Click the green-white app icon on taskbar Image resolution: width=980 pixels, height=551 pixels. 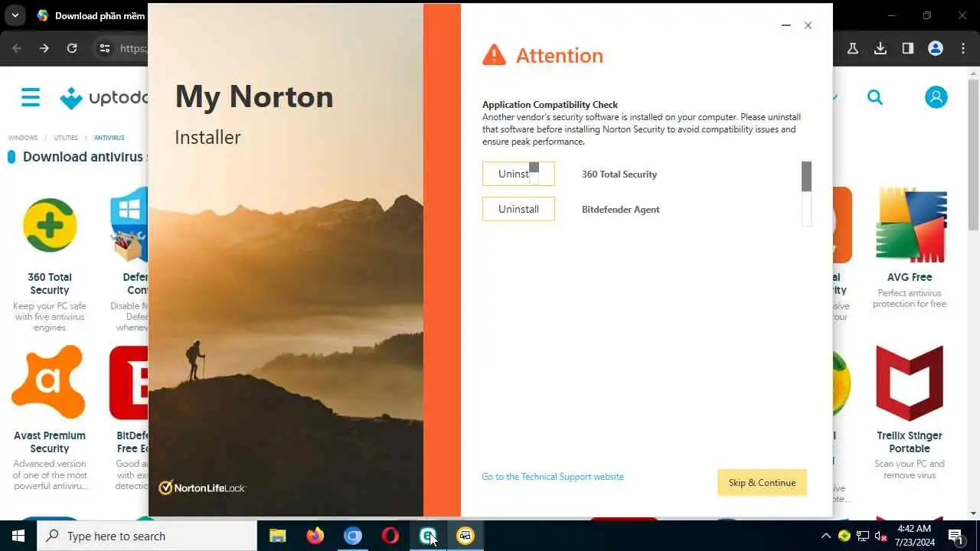pos(427,536)
